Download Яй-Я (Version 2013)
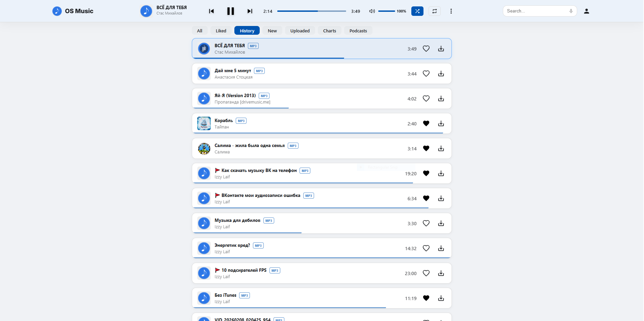 441,98
